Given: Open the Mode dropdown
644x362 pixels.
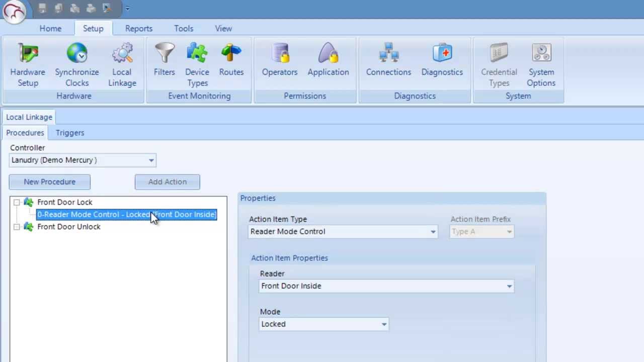Looking at the screenshot, I should click(x=384, y=324).
